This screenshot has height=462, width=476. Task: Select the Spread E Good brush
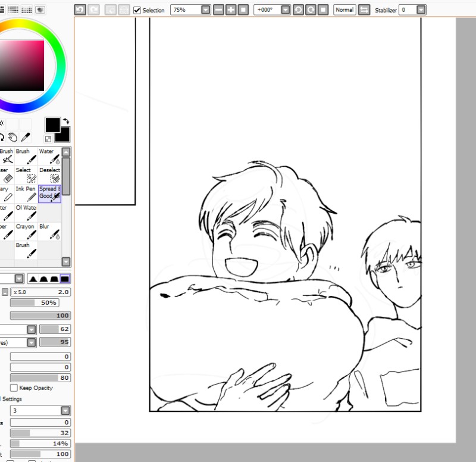[x=49, y=194]
